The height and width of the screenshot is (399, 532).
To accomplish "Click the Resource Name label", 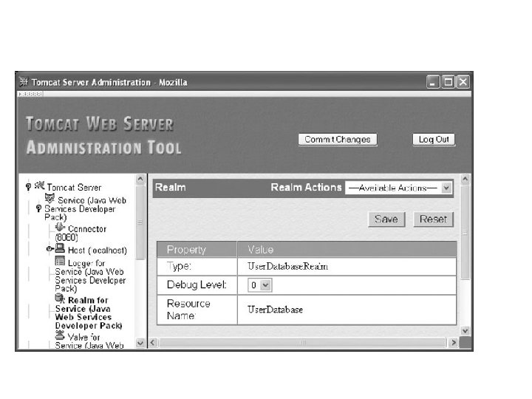I will pyautogui.click(x=188, y=310).
